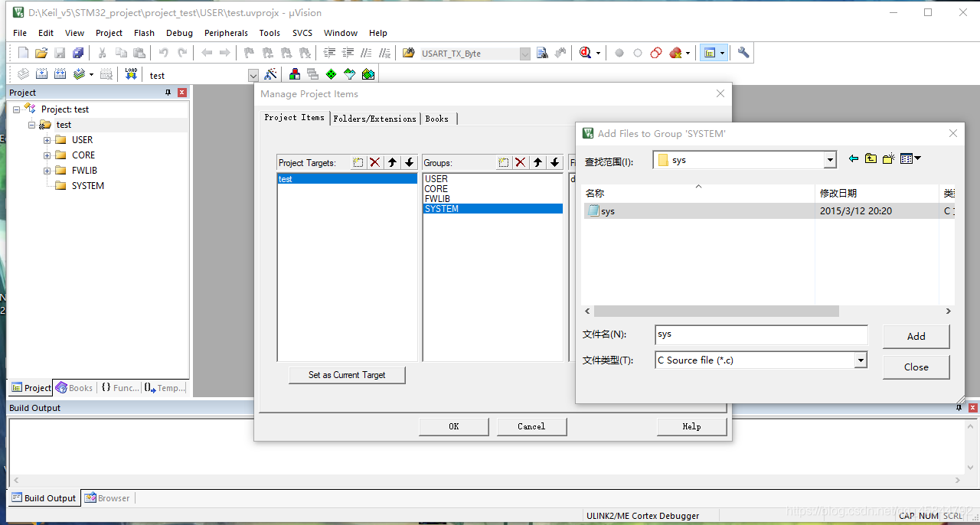The width and height of the screenshot is (980, 525).
Task: Open a file via folder icon
Action: click(x=41, y=53)
